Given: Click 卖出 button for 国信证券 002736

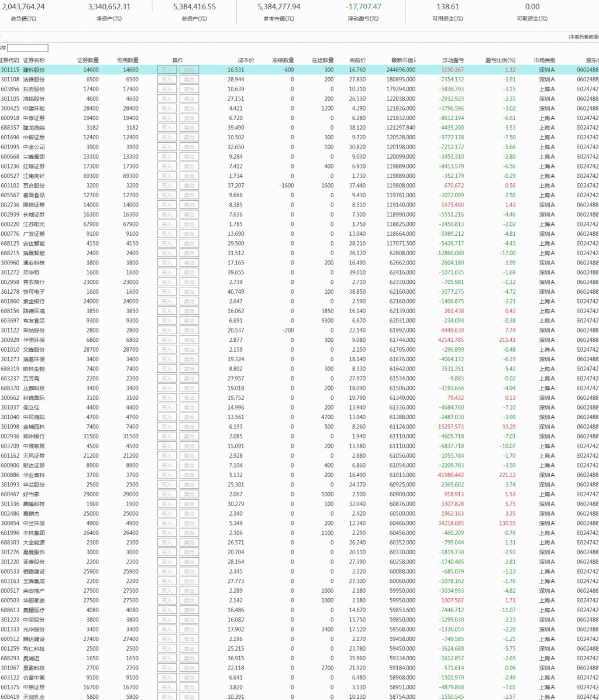Looking at the screenshot, I should tap(189, 205).
